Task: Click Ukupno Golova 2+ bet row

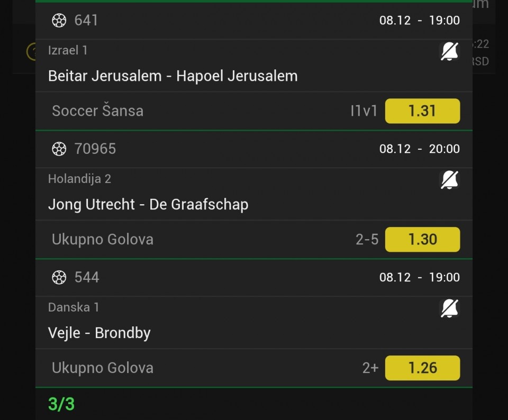Action: (x=103, y=368)
